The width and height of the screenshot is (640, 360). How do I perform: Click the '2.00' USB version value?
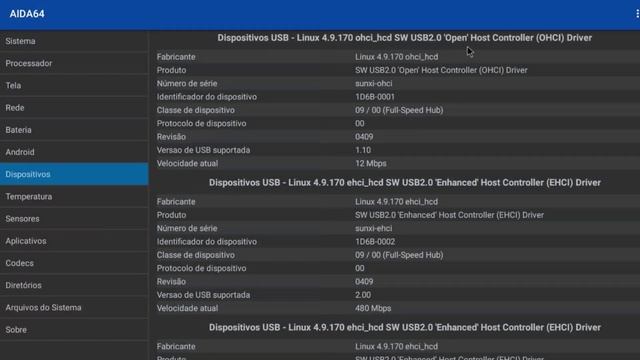[x=363, y=295]
